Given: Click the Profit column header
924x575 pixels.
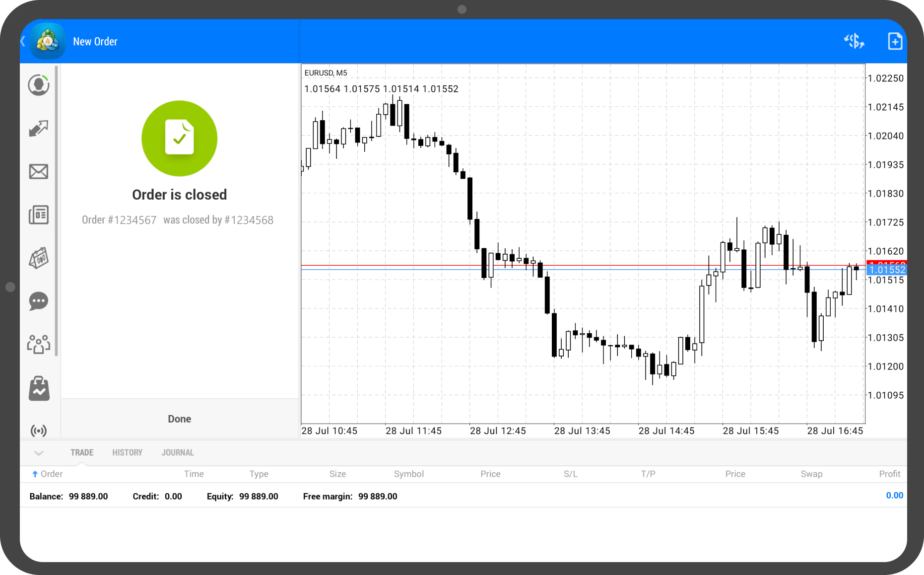Looking at the screenshot, I should tap(889, 474).
